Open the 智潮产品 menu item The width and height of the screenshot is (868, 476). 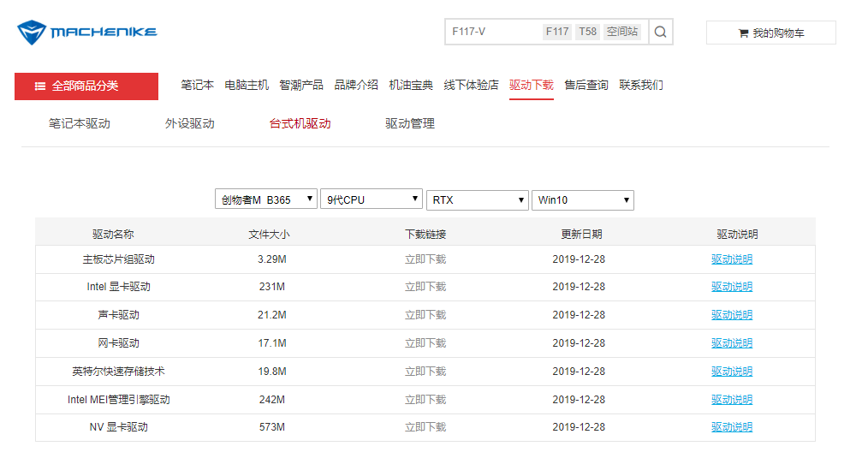pyautogui.click(x=301, y=86)
